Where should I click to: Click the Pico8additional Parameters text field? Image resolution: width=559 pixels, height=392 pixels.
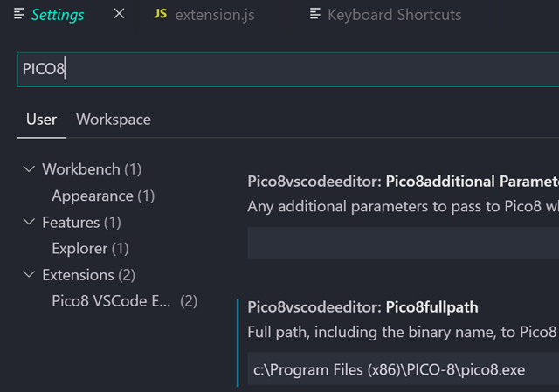[x=404, y=243]
